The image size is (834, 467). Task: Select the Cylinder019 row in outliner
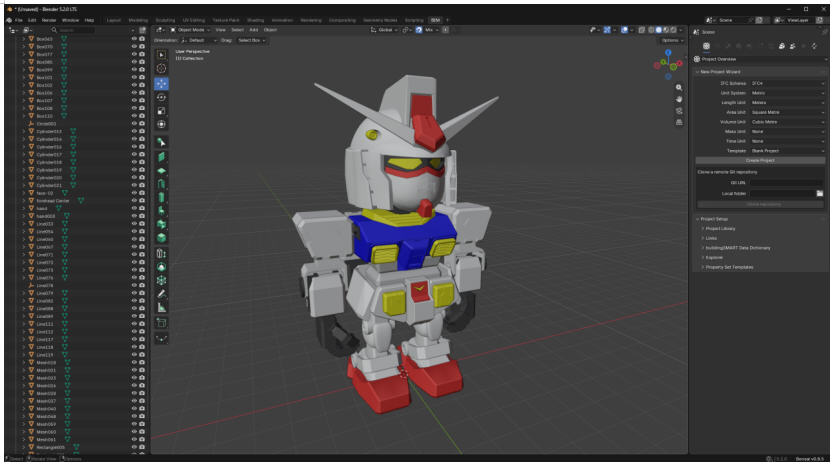pyautogui.click(x=74, y=170)
